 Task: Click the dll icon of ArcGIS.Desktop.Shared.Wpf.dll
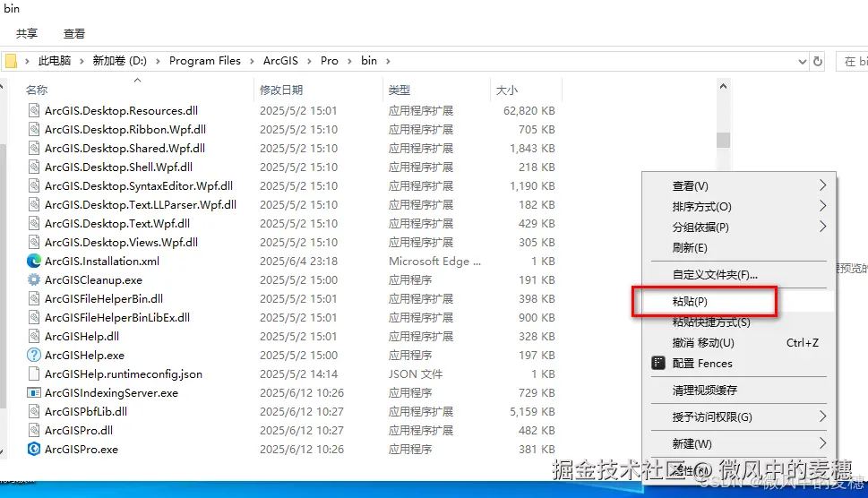(34, 148)
